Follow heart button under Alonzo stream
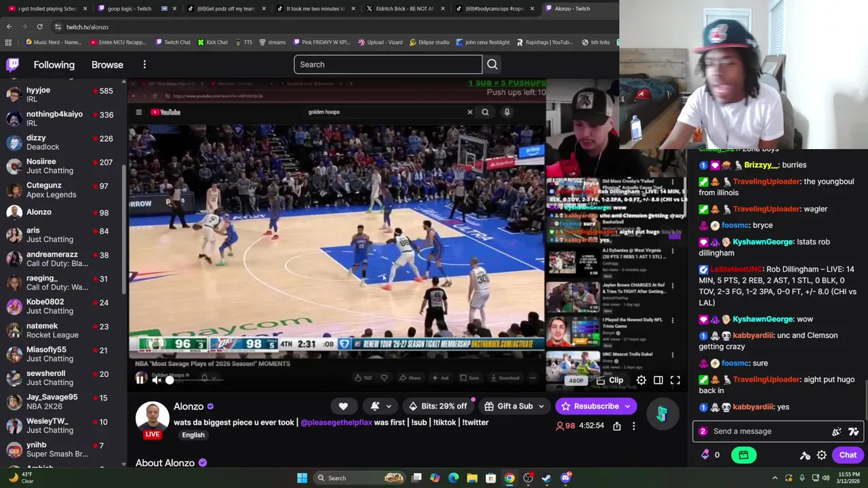 click(343, 406)
